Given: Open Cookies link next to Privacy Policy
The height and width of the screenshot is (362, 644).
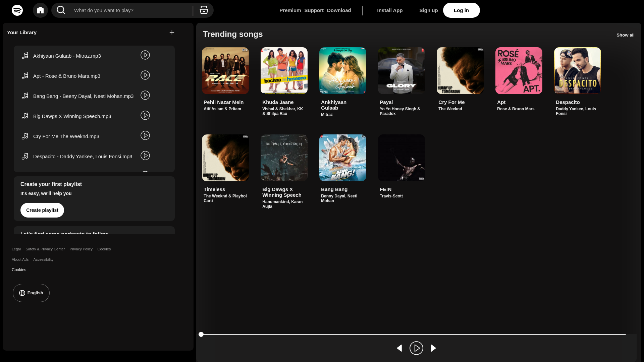Looking at the screenshot, I should pos(104,249).
